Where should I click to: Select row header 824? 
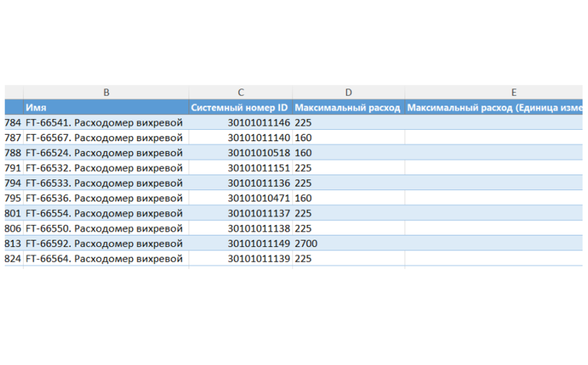14,259
